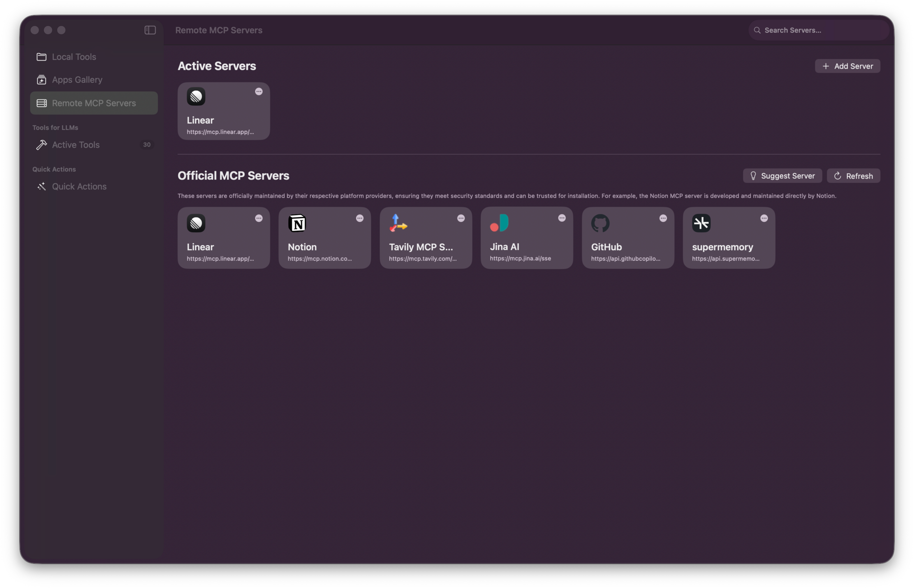Select Remote MCP Servers in the sidebar
914x588 pixels.
[94, 103]
